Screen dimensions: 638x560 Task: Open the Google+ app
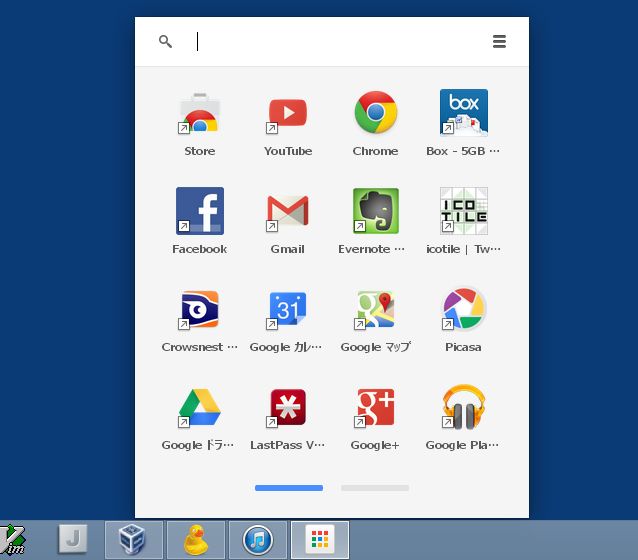376,407
